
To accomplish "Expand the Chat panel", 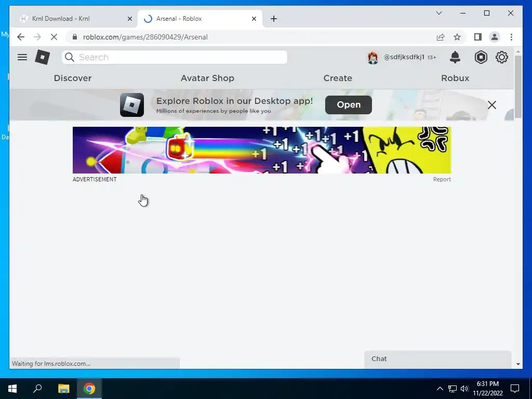I will point(437,359).
